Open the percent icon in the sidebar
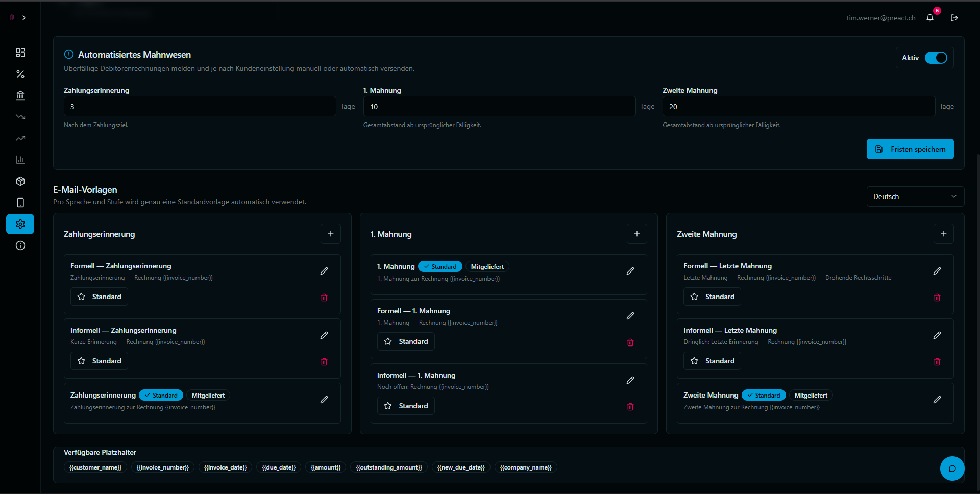 tap(20, 74)
